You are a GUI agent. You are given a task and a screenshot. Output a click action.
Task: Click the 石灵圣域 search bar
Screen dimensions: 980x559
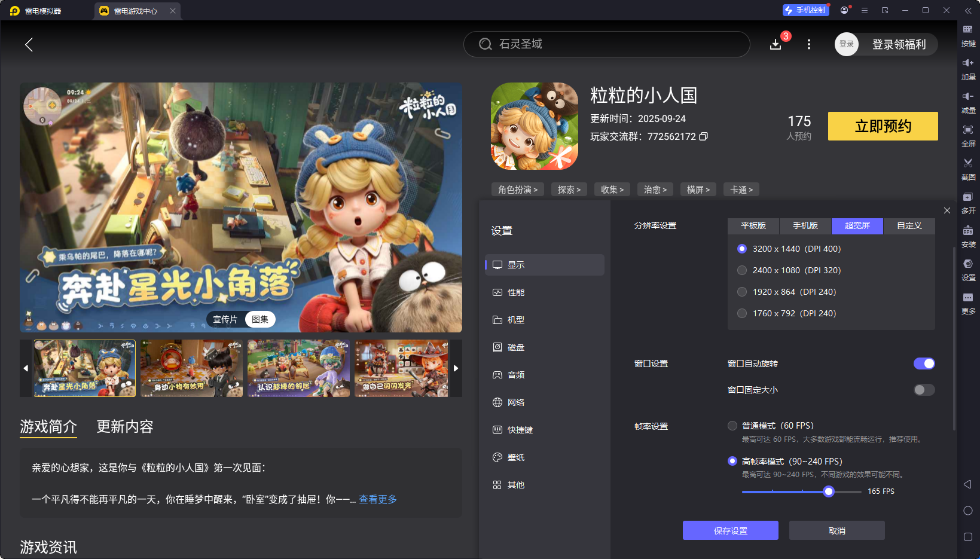click(x=606, y=44)
